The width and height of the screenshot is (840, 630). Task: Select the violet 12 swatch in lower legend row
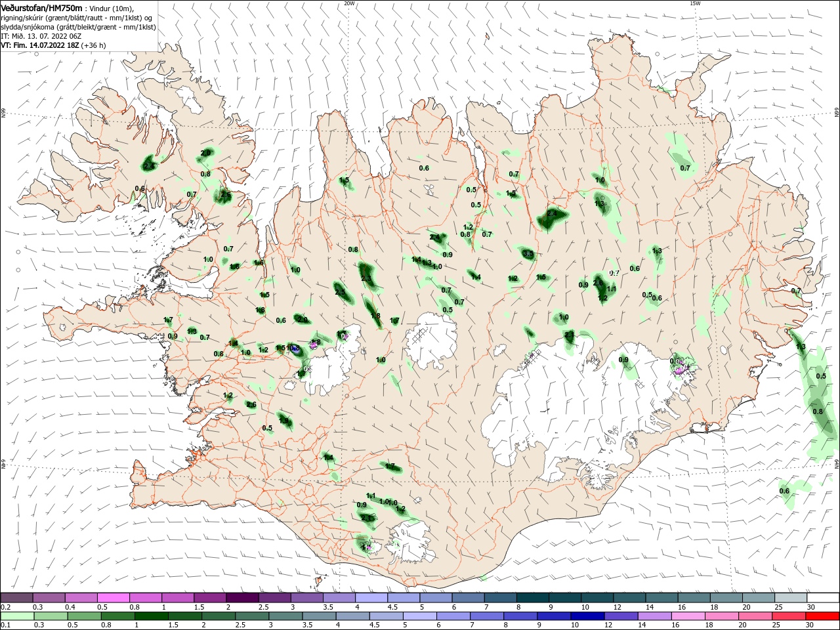point(620,616)
